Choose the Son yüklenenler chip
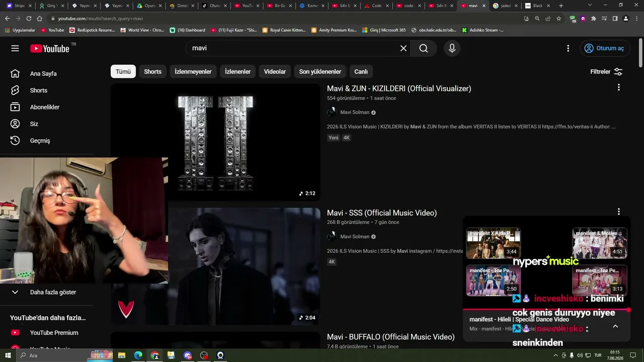Screen dimensions: 644x362 (320, 71)
